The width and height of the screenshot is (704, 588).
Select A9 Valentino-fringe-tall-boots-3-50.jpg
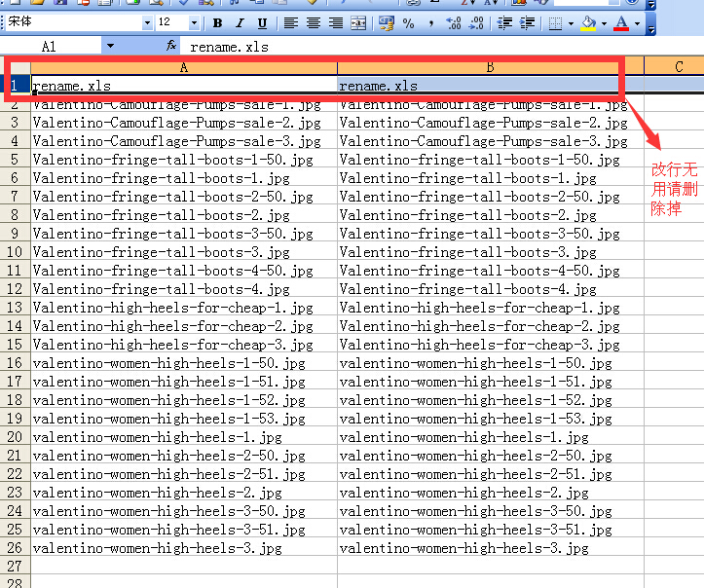184,234
